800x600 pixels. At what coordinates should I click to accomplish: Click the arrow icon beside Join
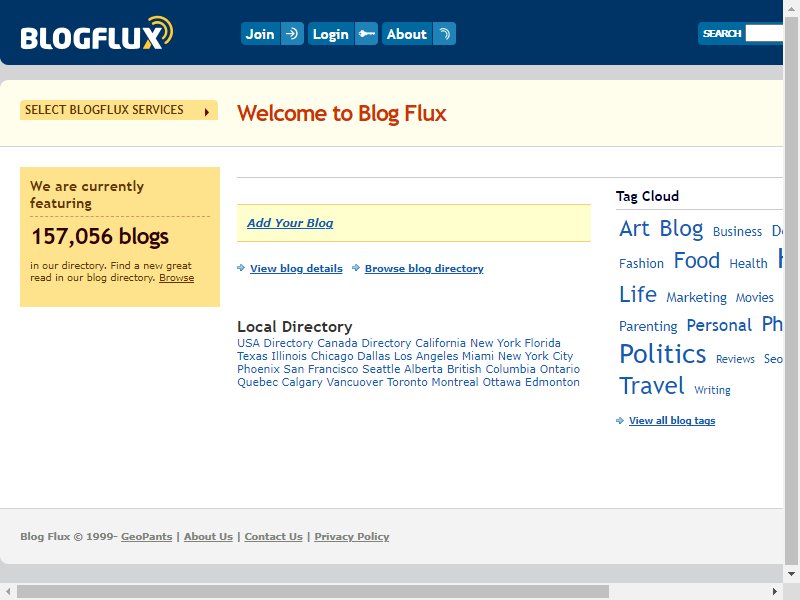(x=292, y=34)
